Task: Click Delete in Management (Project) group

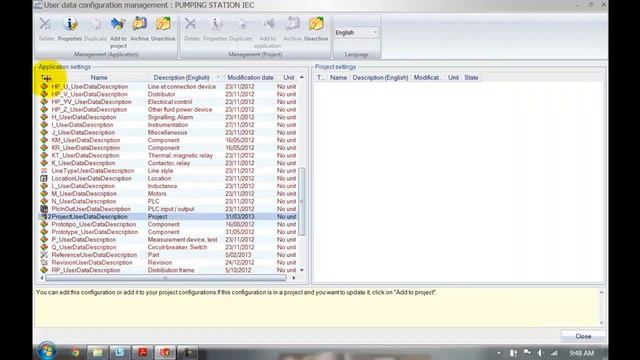Action: point(191,29)
